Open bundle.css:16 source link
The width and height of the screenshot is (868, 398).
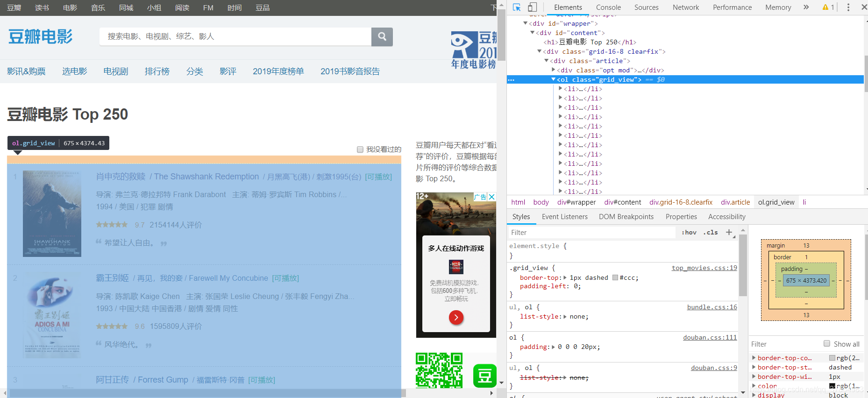tap(712, 307)
